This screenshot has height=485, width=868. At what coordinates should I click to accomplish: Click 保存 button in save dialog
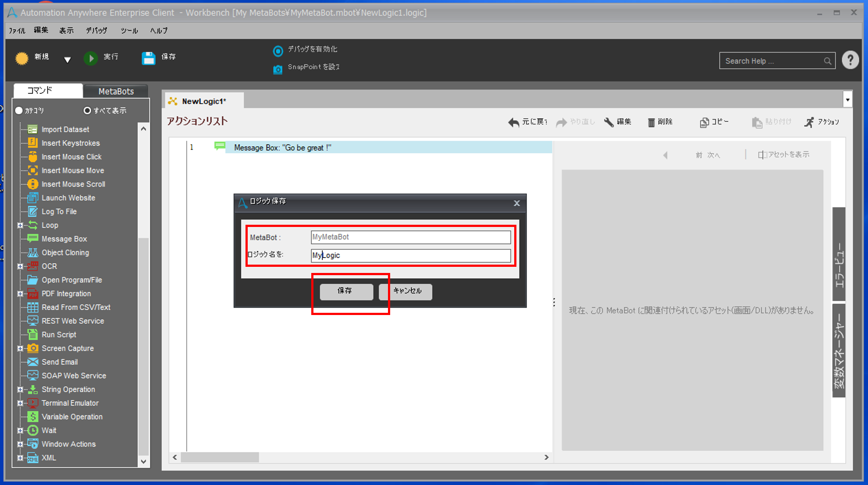pyautogui.click(x=346, y=291)
